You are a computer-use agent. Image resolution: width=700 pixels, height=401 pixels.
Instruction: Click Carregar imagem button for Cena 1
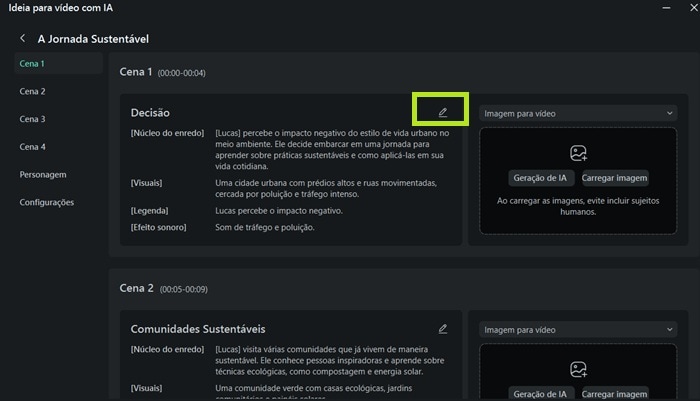click(x=614, y=178)
